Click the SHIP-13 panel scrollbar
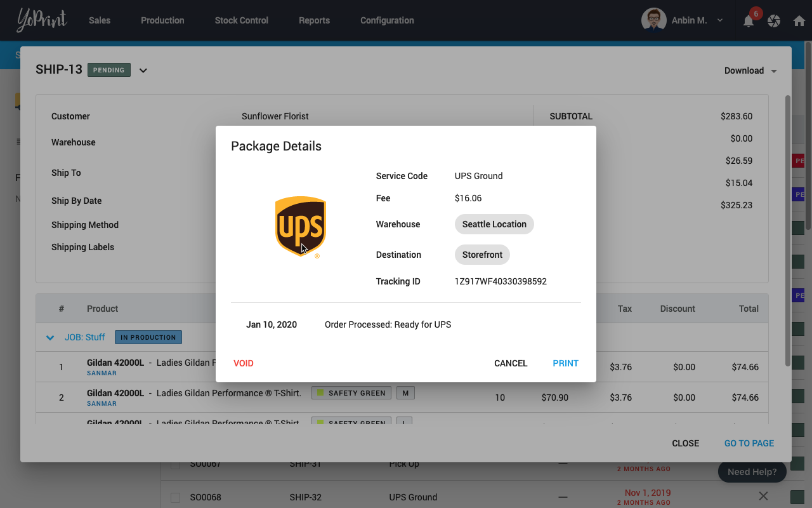 click(788, 230)
